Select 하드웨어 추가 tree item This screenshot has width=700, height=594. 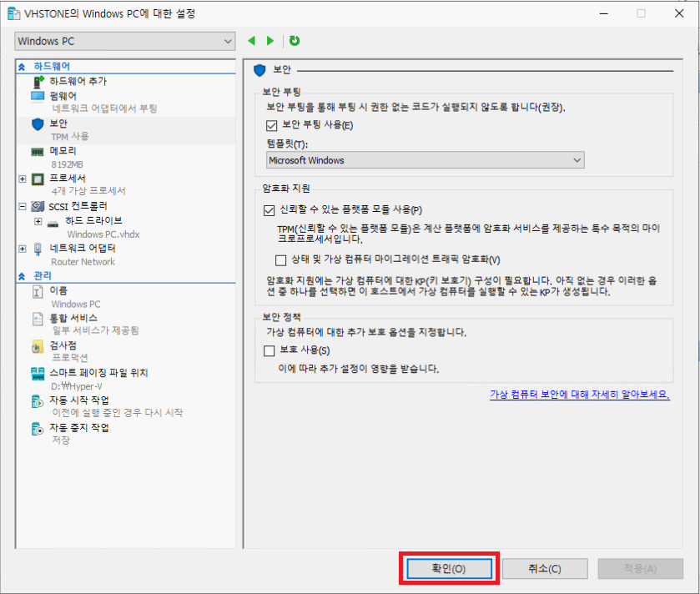click(x=78, y=81)
